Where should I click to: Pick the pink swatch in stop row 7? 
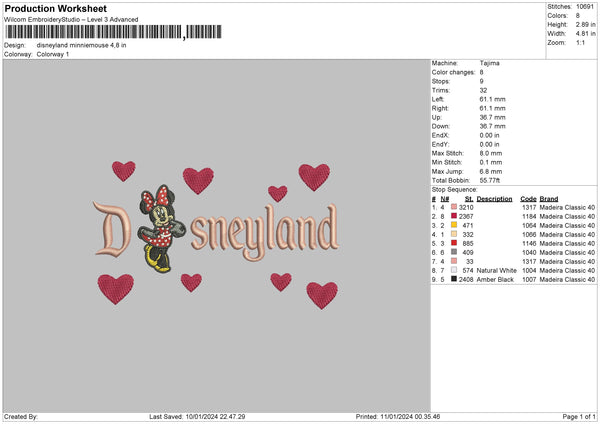click(x=454, y=261)
